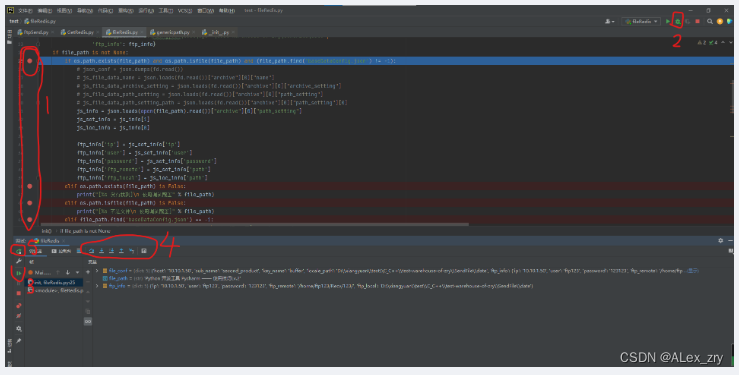
Task: Open the VCS menu
Action: pyautogui.click(x=185, y=10)
